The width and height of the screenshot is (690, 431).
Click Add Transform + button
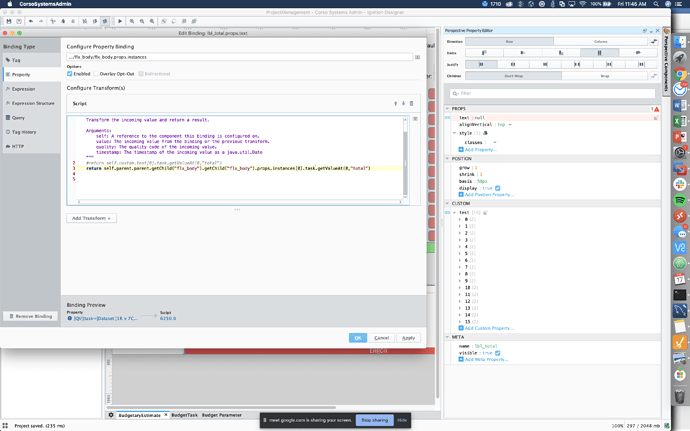tap(92, 218)
